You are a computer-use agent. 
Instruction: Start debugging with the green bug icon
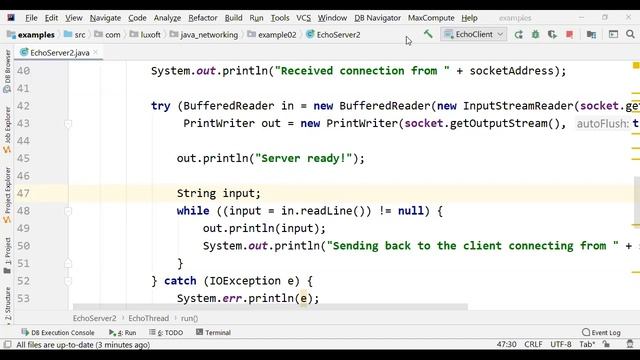pos(535,35)
